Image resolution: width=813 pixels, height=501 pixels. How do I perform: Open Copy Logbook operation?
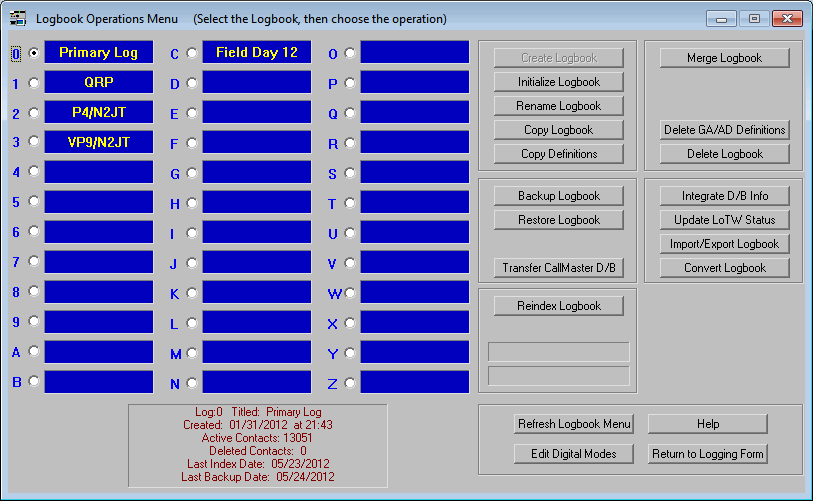[x=558, y=130]
